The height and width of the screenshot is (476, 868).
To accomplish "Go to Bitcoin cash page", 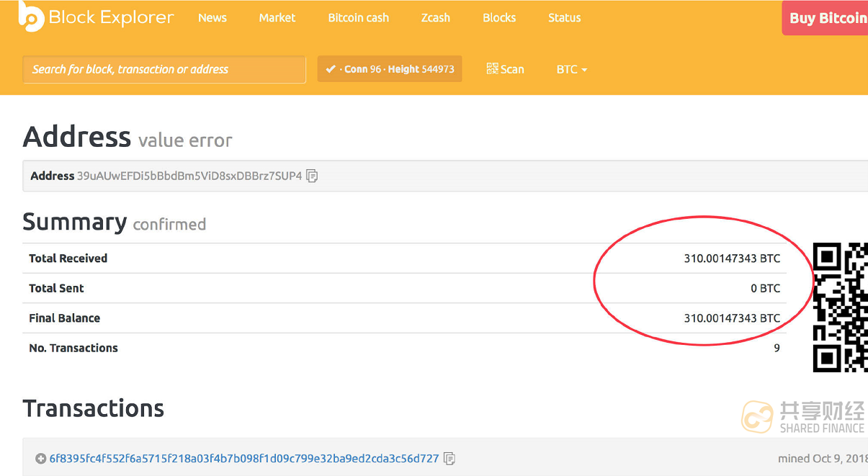I will click(359, 18).
